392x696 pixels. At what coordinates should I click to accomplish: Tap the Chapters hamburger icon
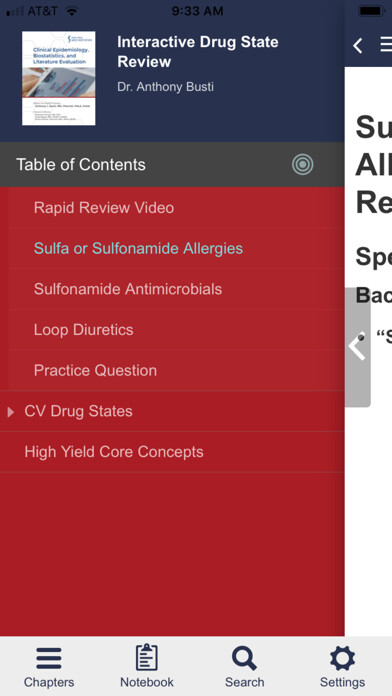[x=49, y=658]
